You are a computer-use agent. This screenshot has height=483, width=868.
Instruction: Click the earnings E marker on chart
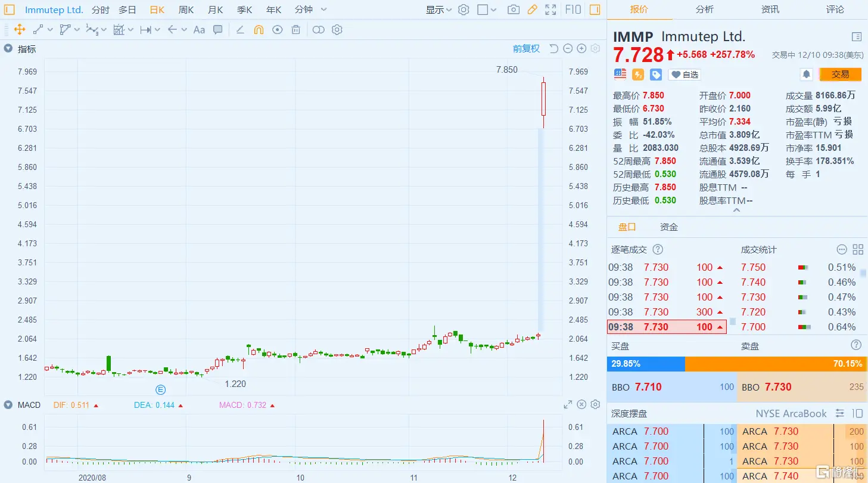[x=161, y=390]
